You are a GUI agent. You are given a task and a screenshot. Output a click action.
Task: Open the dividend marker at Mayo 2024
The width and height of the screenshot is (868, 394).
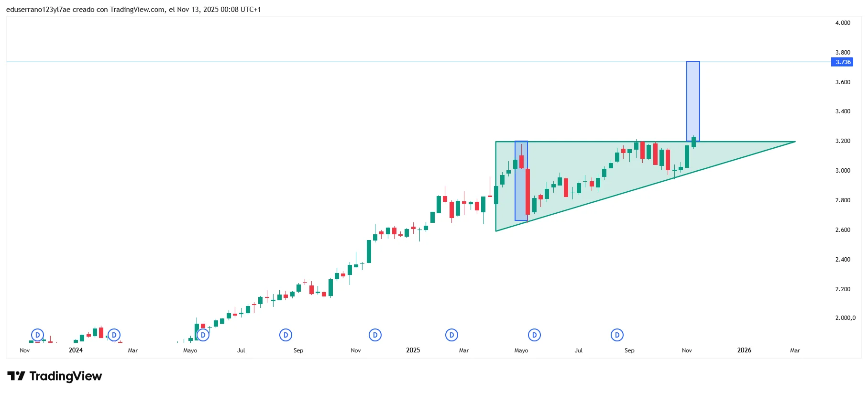tap(203, 335)
